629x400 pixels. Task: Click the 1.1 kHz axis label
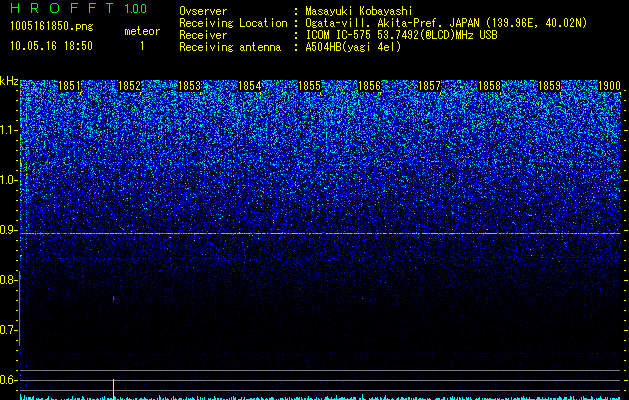pyautogui.click(x=7, y=130)
